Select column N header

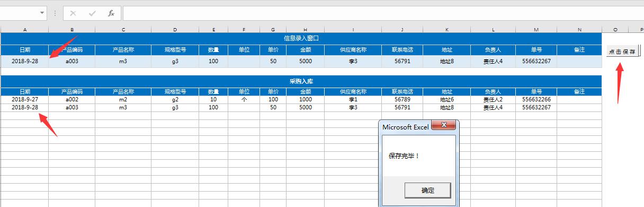click(579, 30)
